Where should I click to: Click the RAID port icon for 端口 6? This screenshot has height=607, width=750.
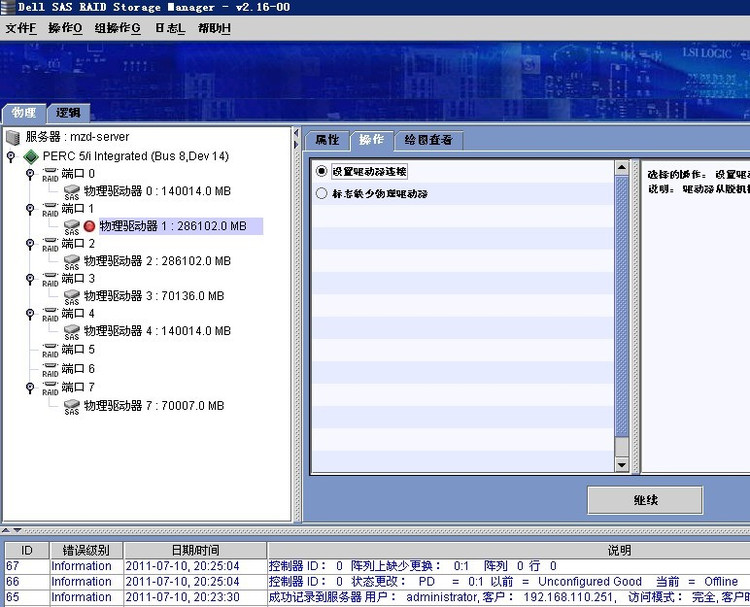coord(50,369)
